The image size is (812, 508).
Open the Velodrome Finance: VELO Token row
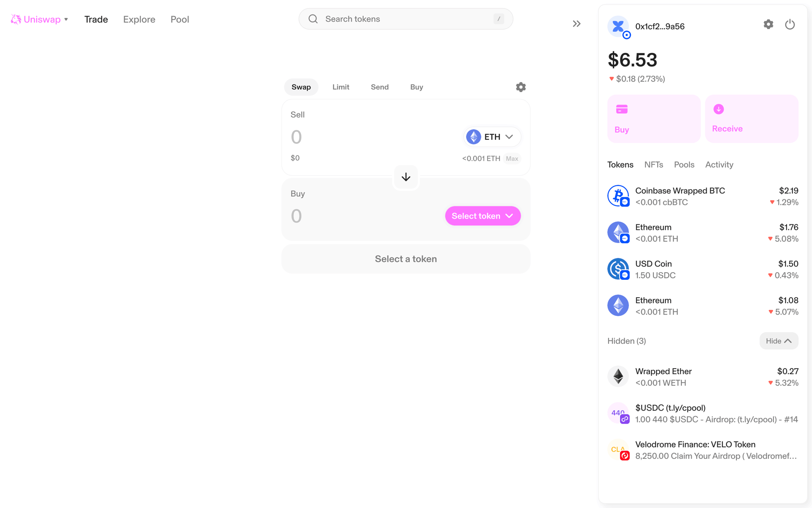[x=703, y=450]
